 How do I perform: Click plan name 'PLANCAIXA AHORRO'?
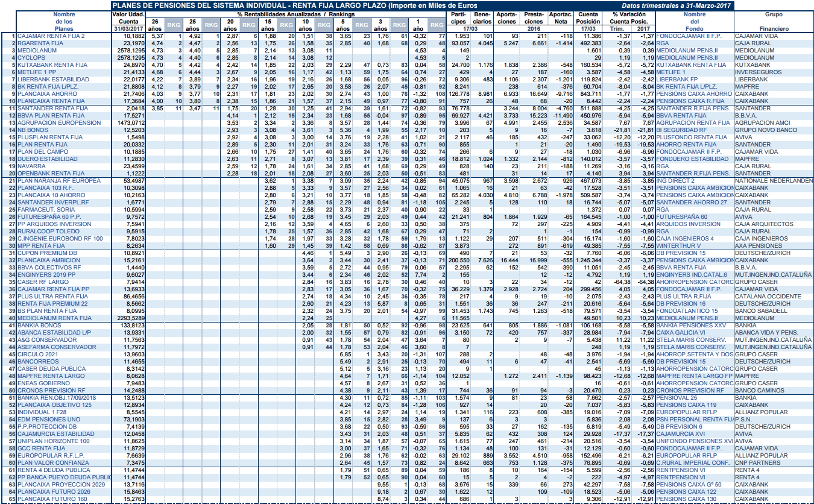tap(46, 95)
